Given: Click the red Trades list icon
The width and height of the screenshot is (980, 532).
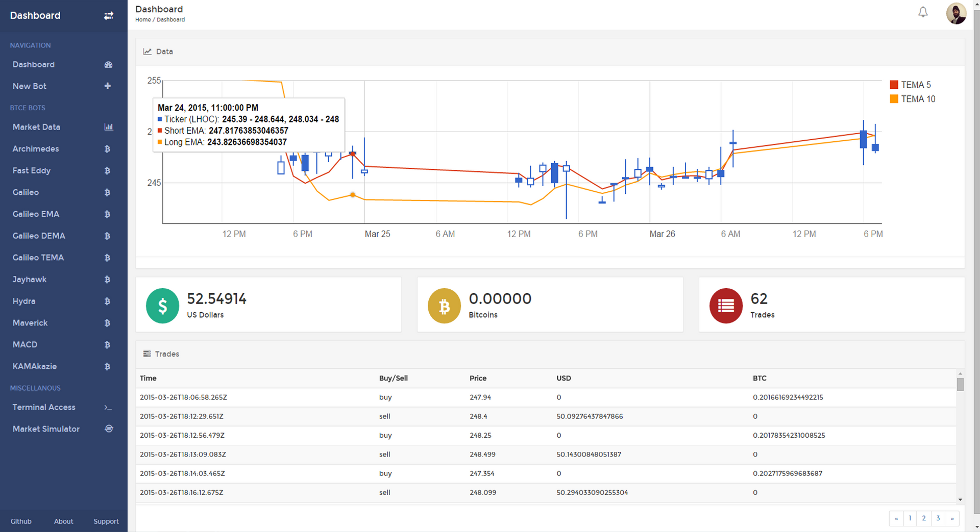Looking at the screenshot, I should click(726, 306).
